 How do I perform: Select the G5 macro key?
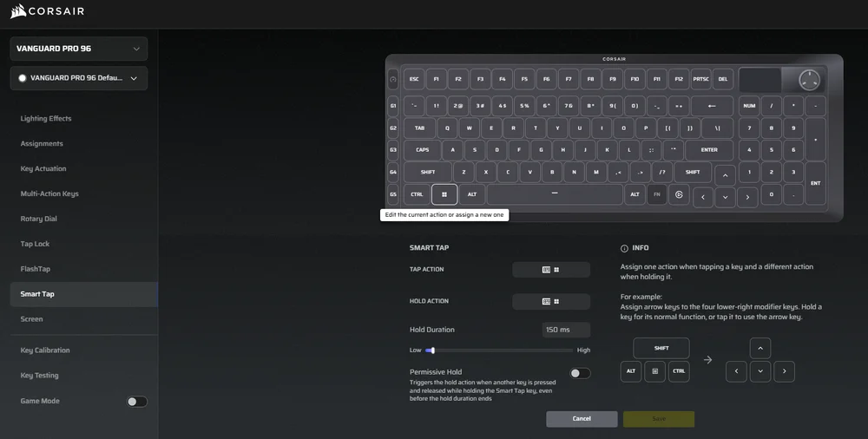click(393, 194)
